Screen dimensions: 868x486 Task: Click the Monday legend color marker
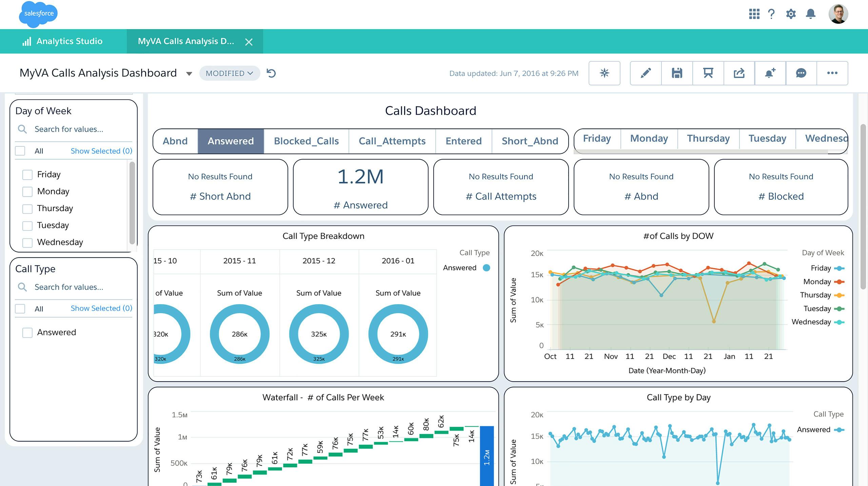[839, 282]
